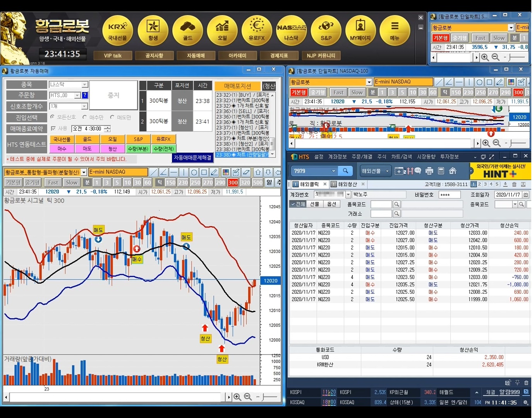Viewport: 532px width, 418px height.
Task: Open the KRX 국내선물 gold coin button
Action: tap(117, 30)
